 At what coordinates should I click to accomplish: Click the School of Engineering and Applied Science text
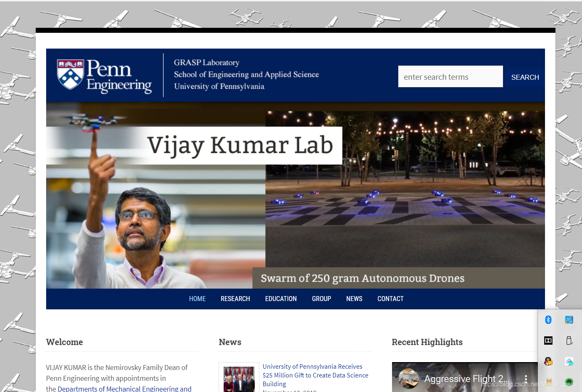click(247, 74)
